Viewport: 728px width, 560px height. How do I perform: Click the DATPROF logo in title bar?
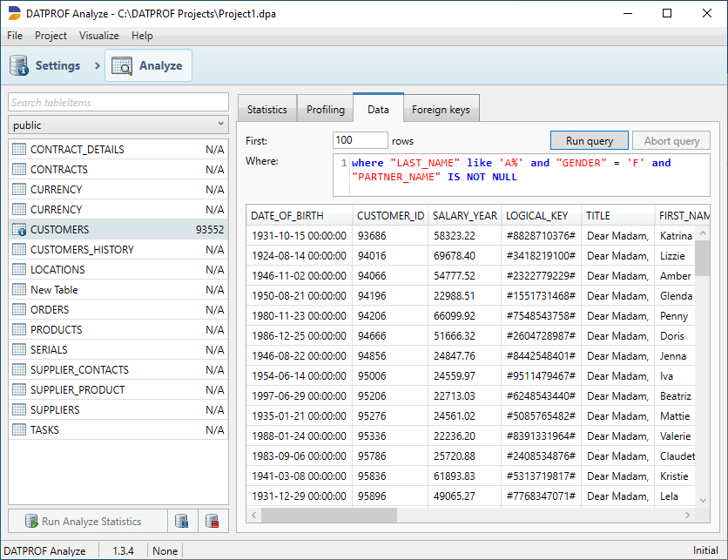[x=15, y=13]
